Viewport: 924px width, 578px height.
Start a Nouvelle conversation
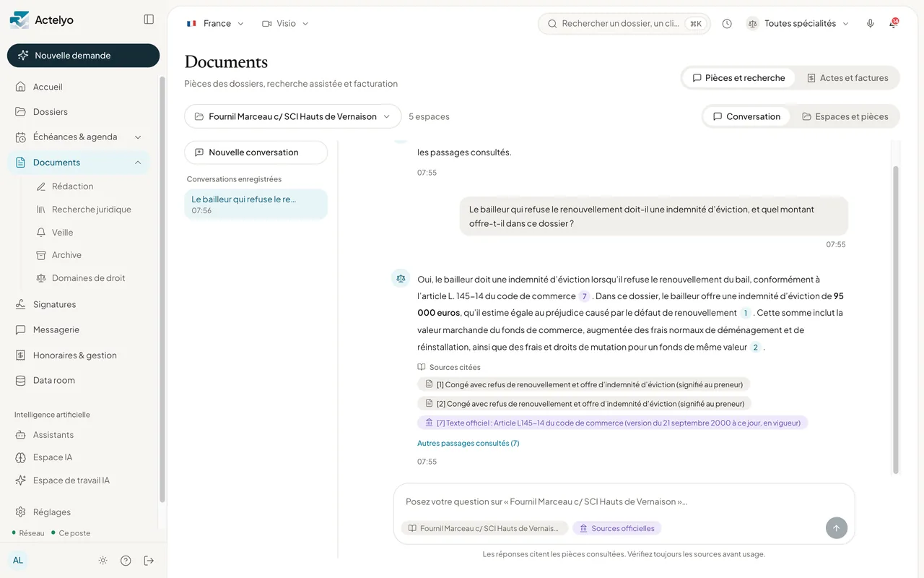click(256, 152)
